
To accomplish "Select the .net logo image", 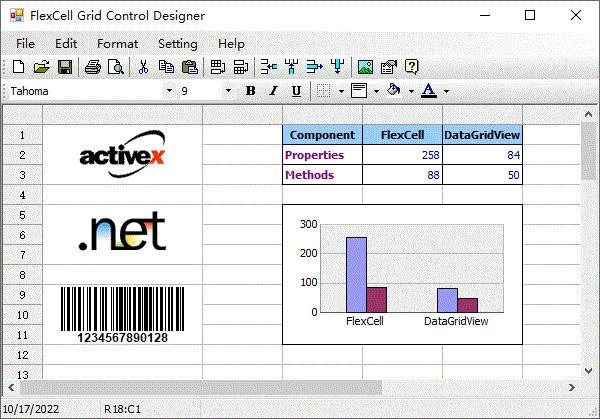I will pyautogui.click(x=122, y=232).
